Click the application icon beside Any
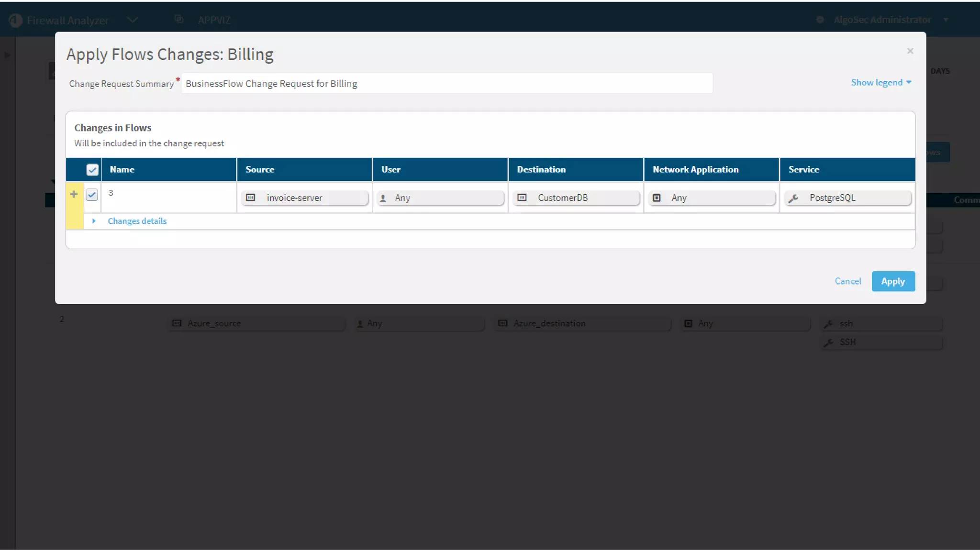 [x=657, y=198]
